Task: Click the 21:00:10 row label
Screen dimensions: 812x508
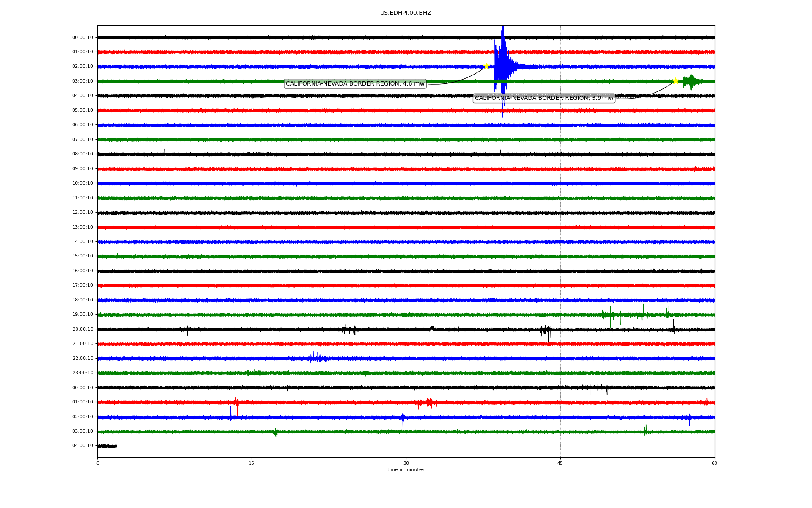Action: [82, 344]
